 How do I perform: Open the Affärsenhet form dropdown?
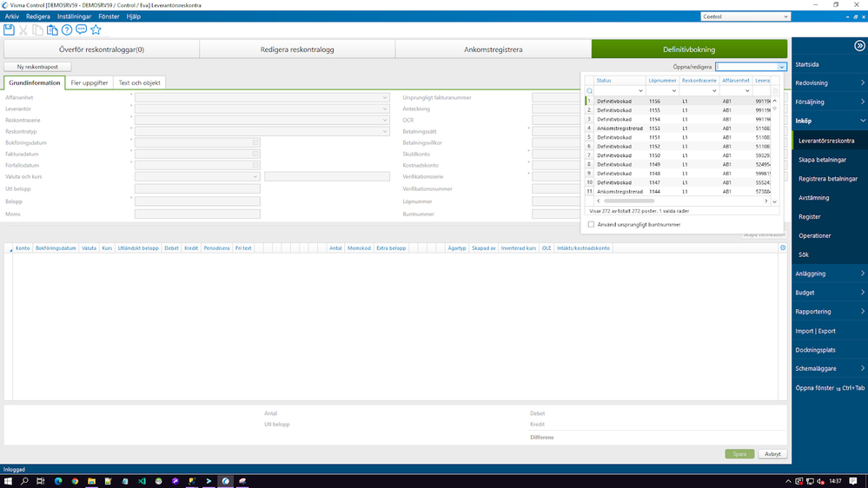coord(385,97)
